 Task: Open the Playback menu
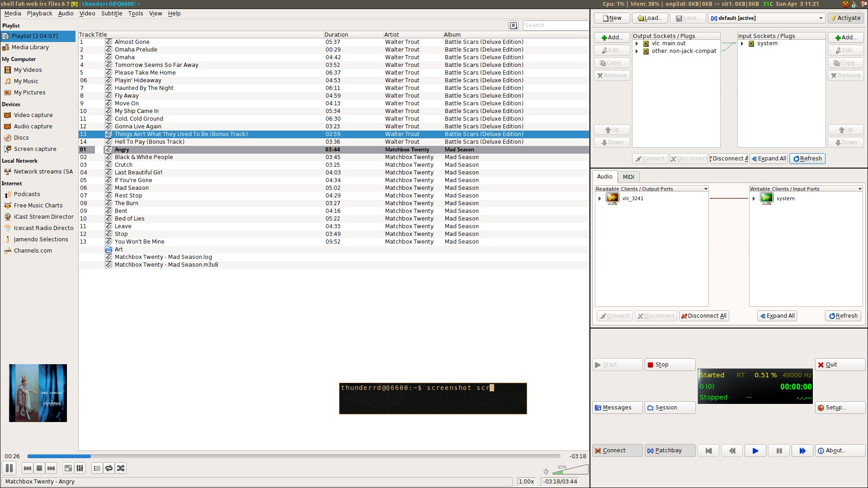tap(39, 14)
